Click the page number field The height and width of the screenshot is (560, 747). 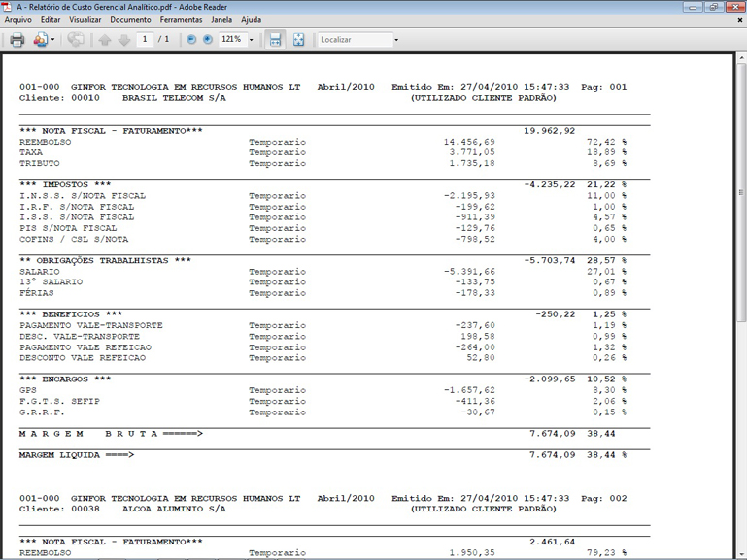[x=145, y=39]
